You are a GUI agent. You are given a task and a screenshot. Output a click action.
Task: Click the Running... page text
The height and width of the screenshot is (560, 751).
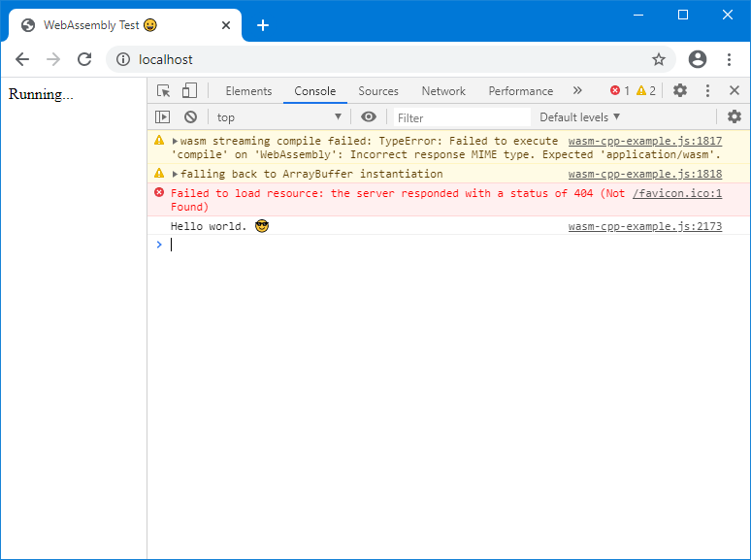[x=41, y=94]
